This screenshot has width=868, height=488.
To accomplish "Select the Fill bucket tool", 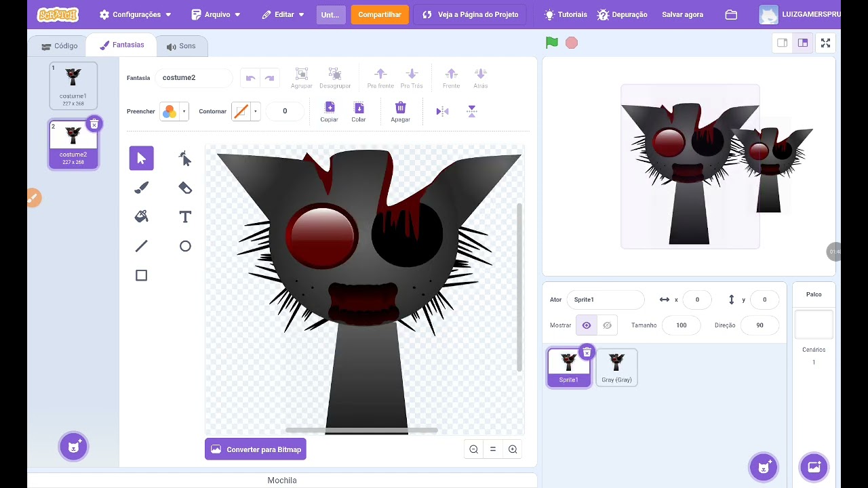I will [142, 217].
